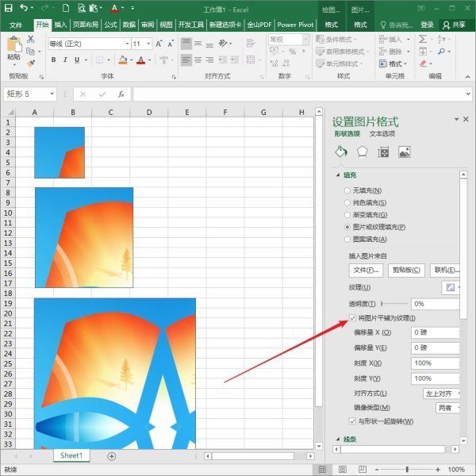Align text left in cell

[186, 59]
